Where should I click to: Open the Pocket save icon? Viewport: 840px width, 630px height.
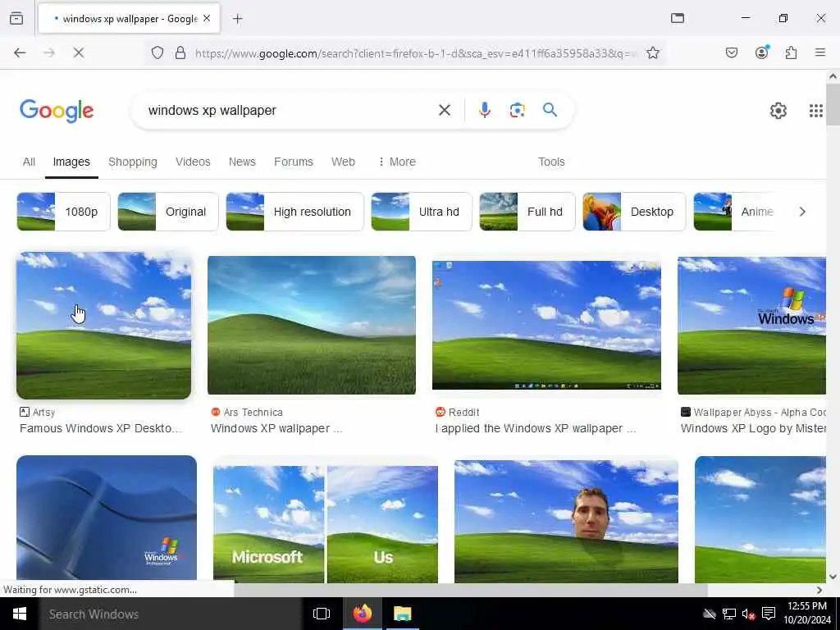pos(731,52)
